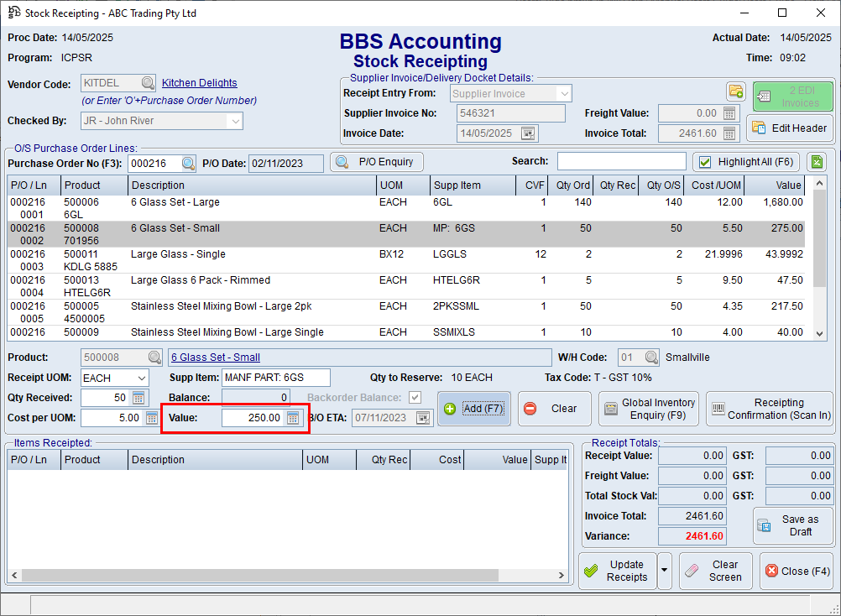Image resolution: width=841 pixels, height=616 pixels.
Task: Click the folder icon above Edit Header
Action: (x=735, y=91)
